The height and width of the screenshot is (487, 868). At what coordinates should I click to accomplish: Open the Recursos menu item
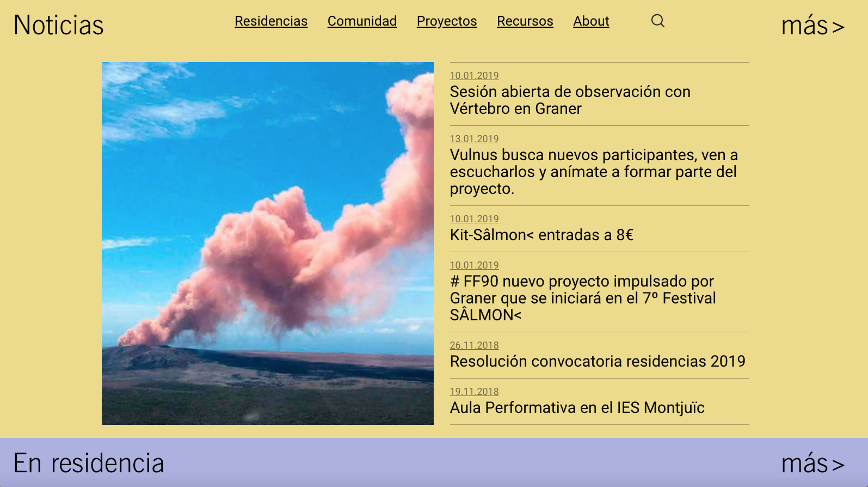pos(525,21)
